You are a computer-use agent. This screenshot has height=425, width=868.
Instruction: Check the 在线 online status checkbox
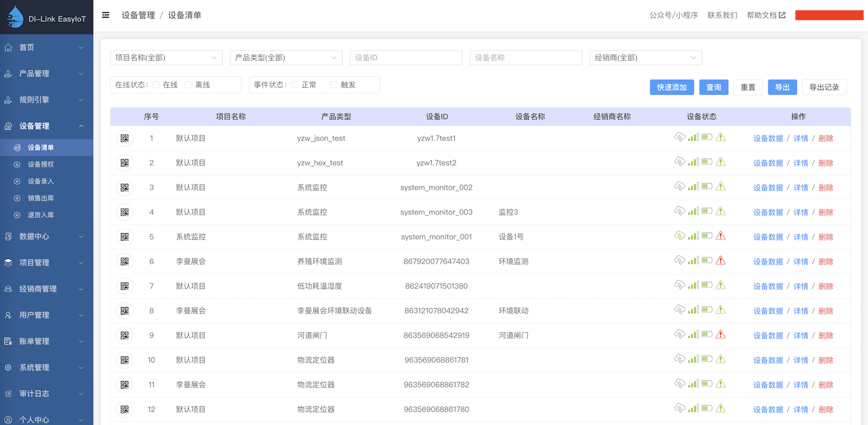coord(156,85)
